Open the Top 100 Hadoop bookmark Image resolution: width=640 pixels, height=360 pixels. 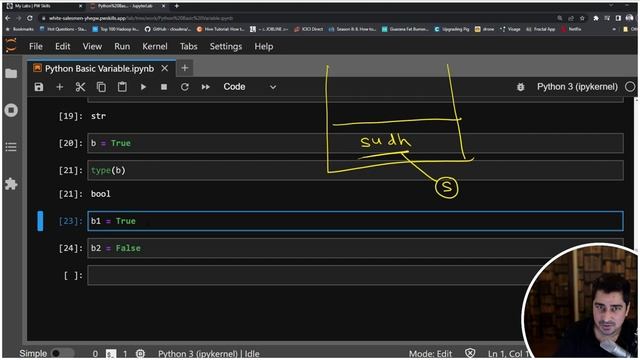click(116, 29)
